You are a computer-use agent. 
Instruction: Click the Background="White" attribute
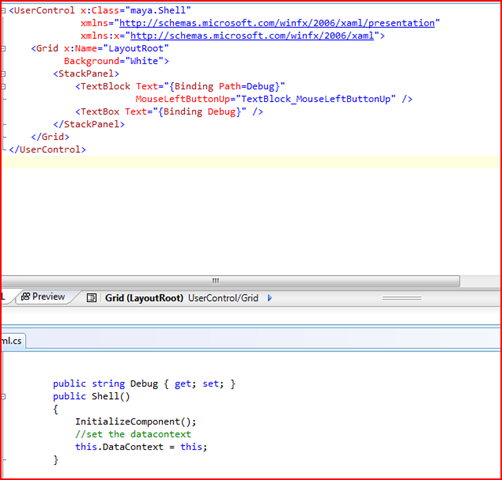click(114, 61)
